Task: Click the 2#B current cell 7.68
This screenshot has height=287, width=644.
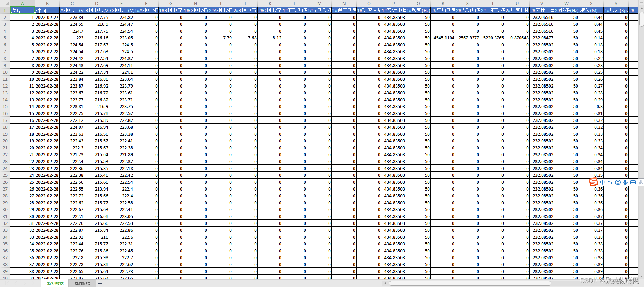Action: coord(245,38)
